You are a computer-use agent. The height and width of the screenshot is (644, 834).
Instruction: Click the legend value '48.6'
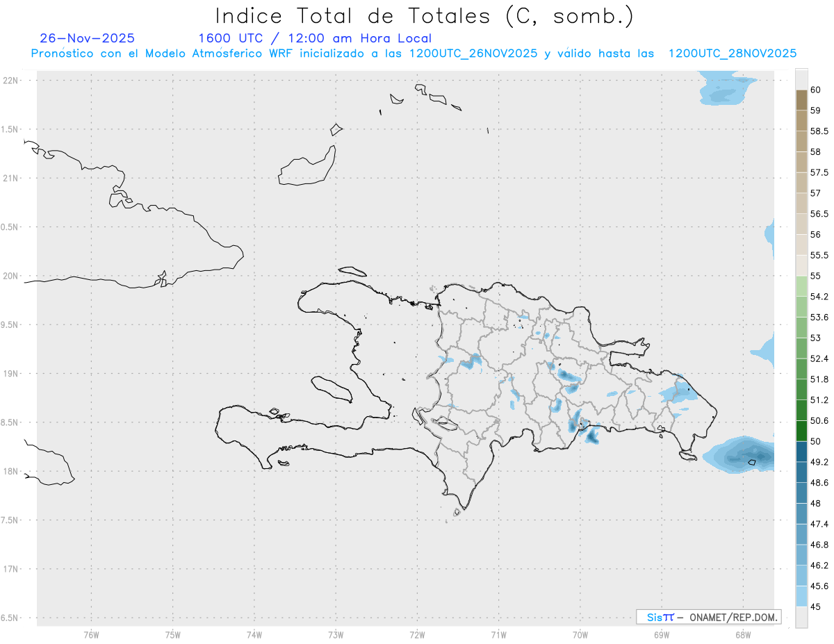[819, 483]
